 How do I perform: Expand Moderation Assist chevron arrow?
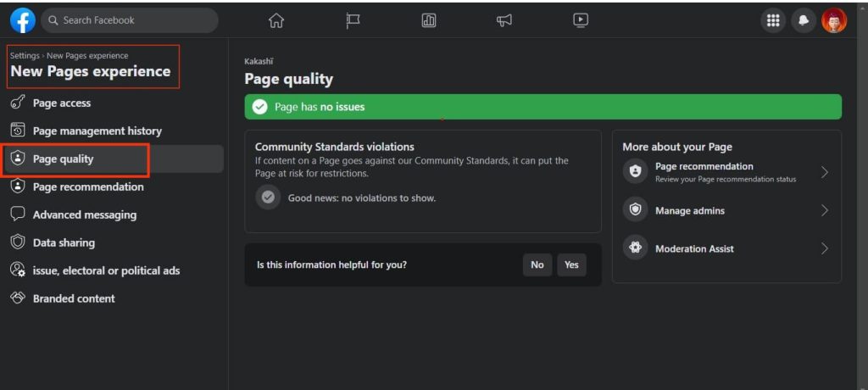coord(824,248)
